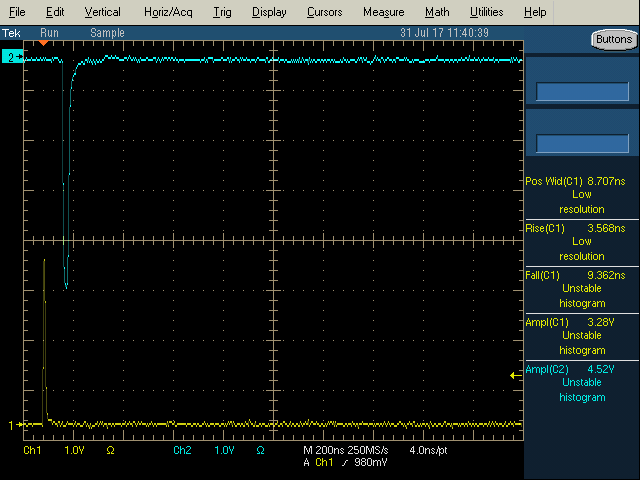Open the Measure menu
Viewport: 640px width, 480px height.
[384, 12]
